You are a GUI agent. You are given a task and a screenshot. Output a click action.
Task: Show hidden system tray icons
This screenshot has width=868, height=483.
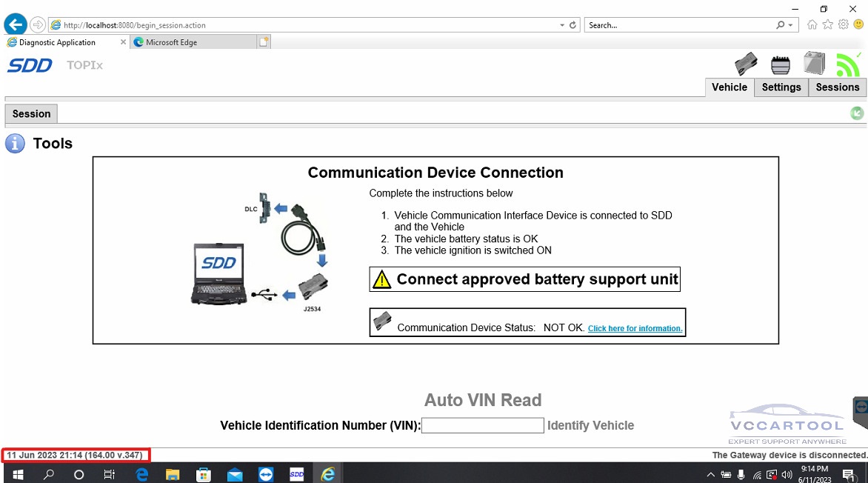(711, 475)
